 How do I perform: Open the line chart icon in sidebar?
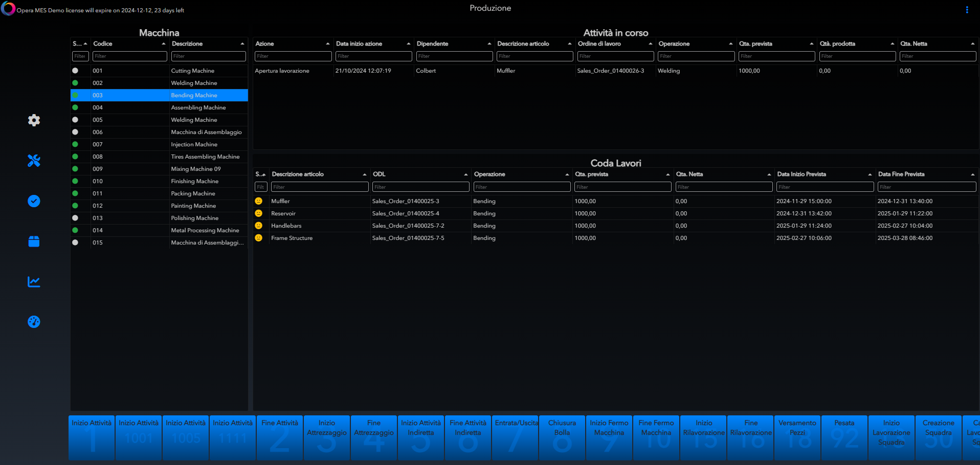pos(34,282)
